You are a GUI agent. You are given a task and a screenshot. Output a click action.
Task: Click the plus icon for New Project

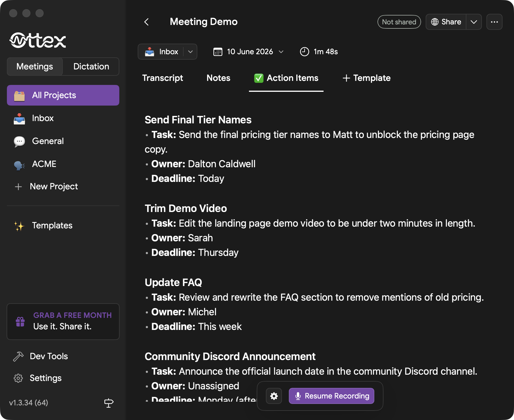(18, 187)
